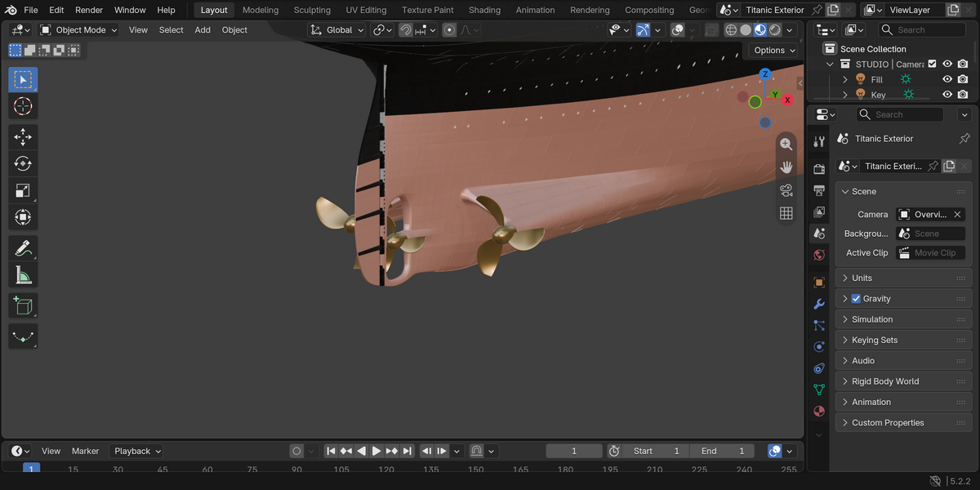
Task: Toggle snapping magnet in header
Action: tap(406, 30)
